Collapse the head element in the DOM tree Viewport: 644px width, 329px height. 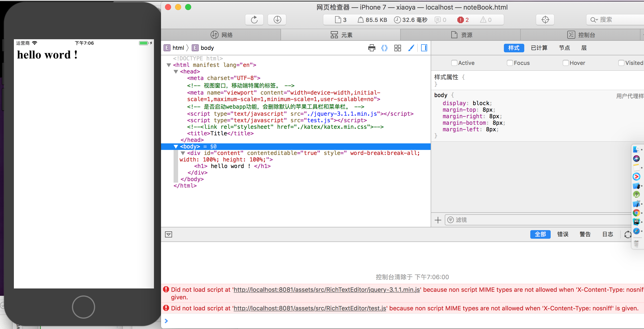(x=176, y=71)
